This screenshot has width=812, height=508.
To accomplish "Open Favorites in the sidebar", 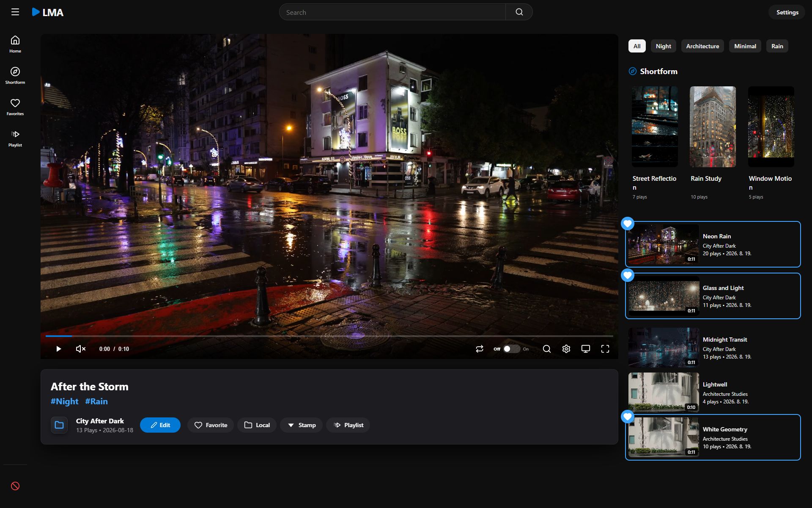I will click(15, 107).
